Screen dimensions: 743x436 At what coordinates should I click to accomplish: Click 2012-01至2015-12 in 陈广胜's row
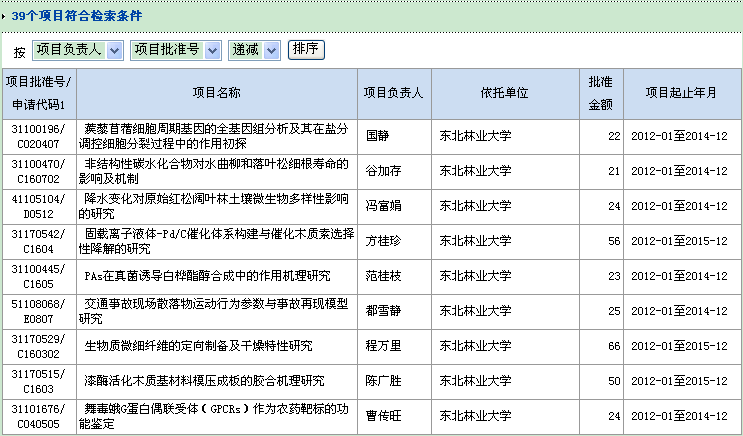click(679, 381)
